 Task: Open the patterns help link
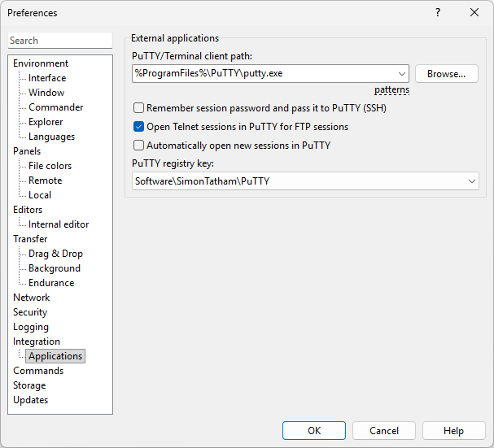pos(391,90)
